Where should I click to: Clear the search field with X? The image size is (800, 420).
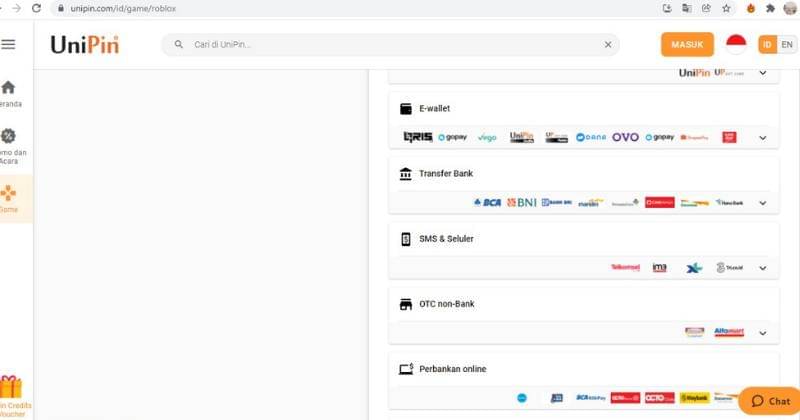(608, 45)
